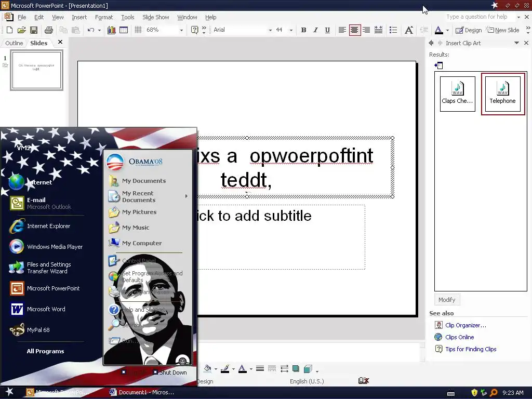The image size is (532, 399).
Task: Open Clips Online link
Action: pyautogui.click(x=459, y=337)
